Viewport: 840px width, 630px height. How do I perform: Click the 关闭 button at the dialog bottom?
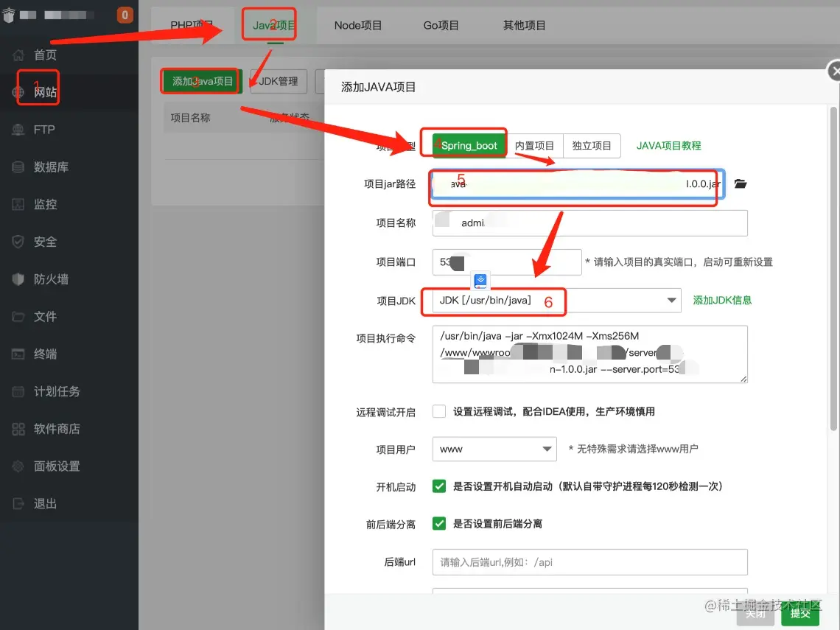(x=756, y=613)
